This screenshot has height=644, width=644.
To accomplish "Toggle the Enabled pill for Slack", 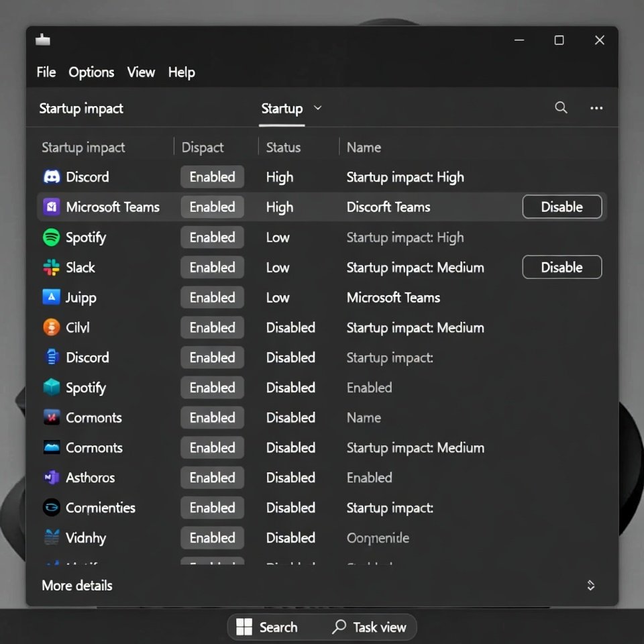I will 212,268.
